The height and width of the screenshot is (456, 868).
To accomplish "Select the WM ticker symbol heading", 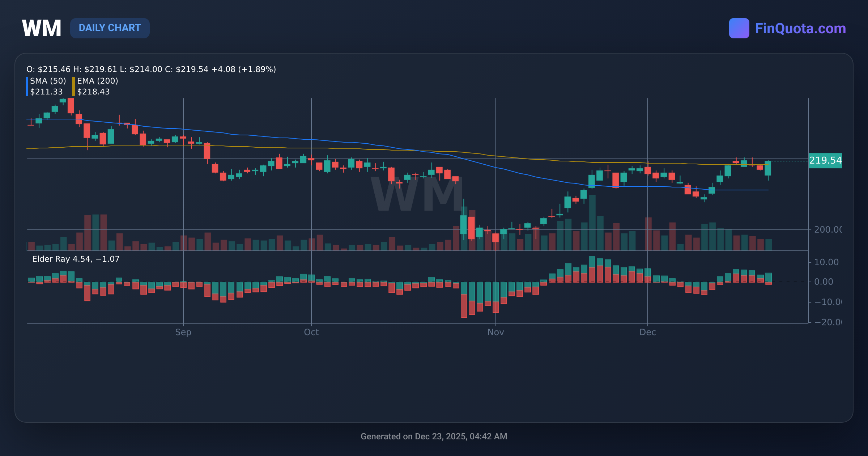I will (41, 27).
